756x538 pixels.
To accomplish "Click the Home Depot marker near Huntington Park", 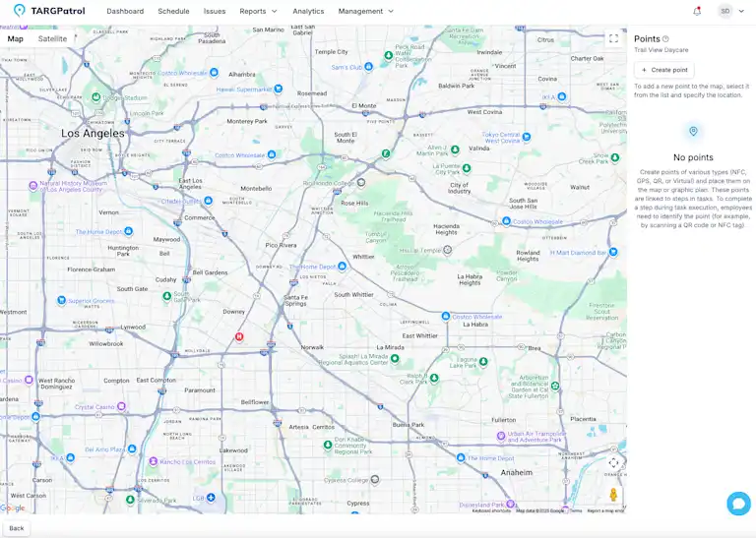I will [128, 231].
